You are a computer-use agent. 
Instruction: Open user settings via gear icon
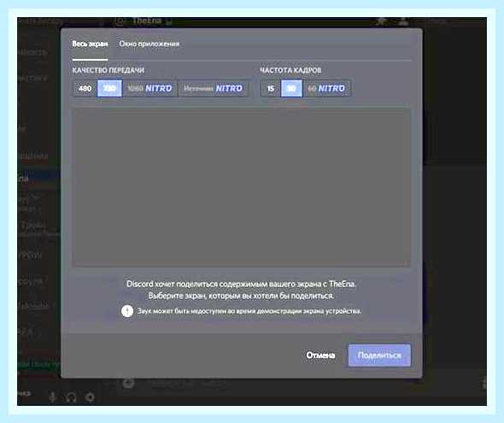(90, 397)
